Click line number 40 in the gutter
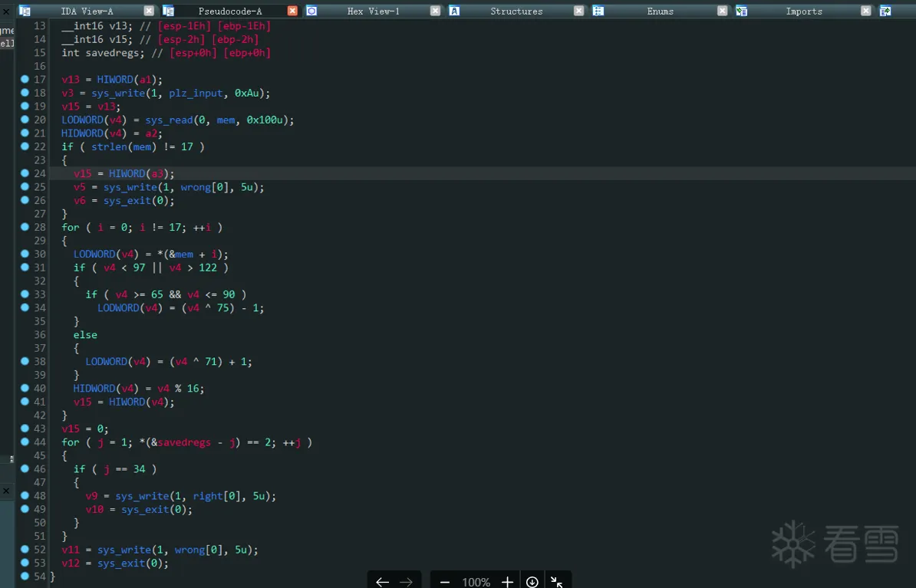Screen dimensions: 916x588 click(x=40, y=388)
